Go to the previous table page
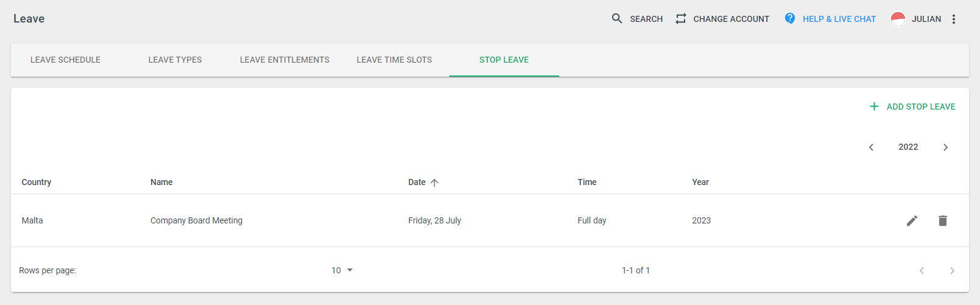The image size is (980, 305). (922, 271)
